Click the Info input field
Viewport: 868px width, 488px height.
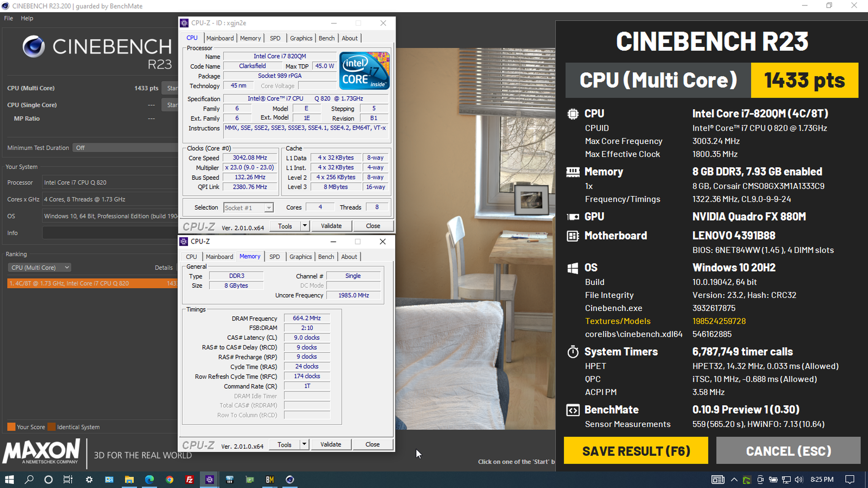click(110, 233)
